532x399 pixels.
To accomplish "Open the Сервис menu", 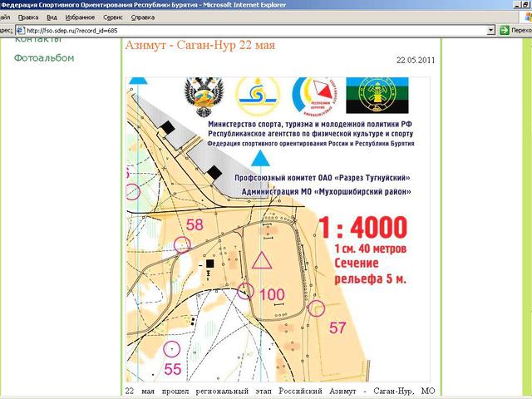I will [x=113, y=17].
